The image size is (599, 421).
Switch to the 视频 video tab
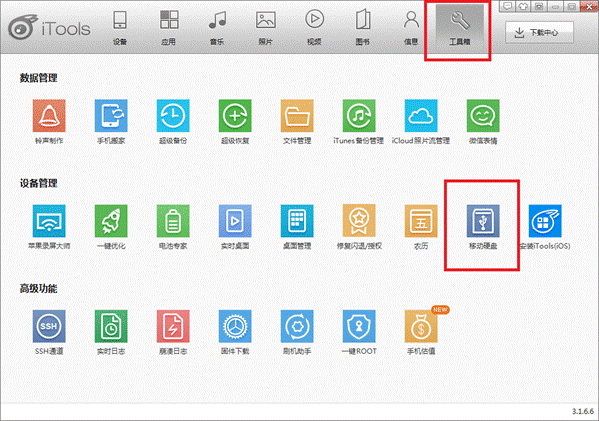tap(314, 28)
